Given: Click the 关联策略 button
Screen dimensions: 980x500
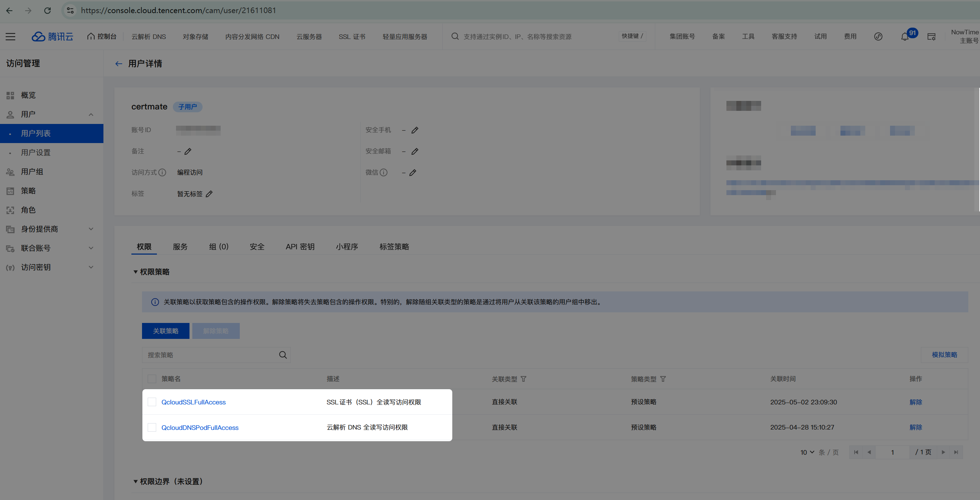Looking at the screenshot, I should (166, 331).
